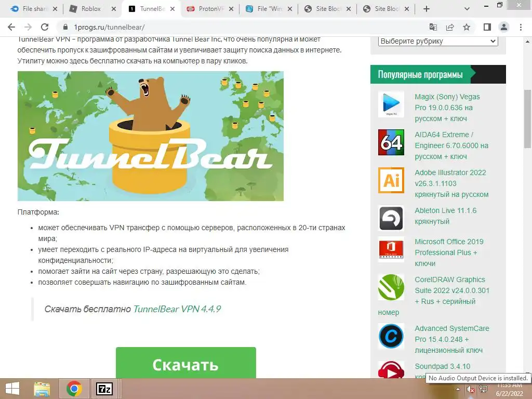The width and height of the screenshot is (532, 399).
Task: Switch to the Roblox tab
Action: [90, 9]
